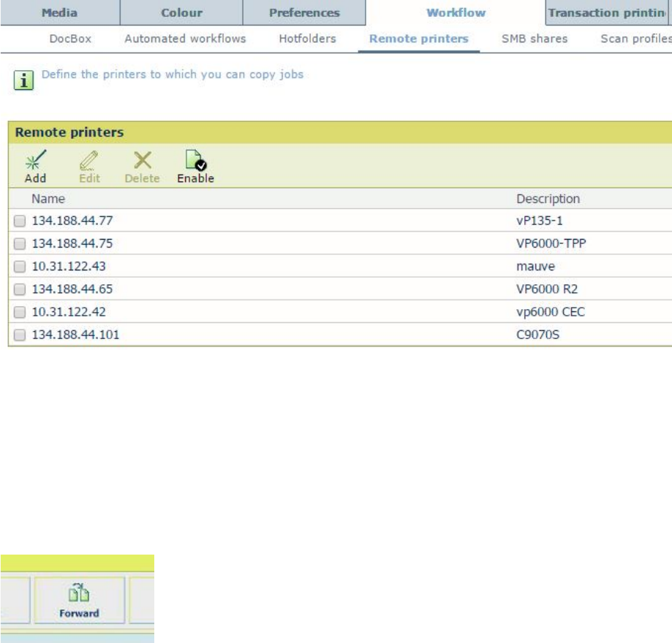
Task: Click the vp6000 CEC description
Action: tap(551, 311)
